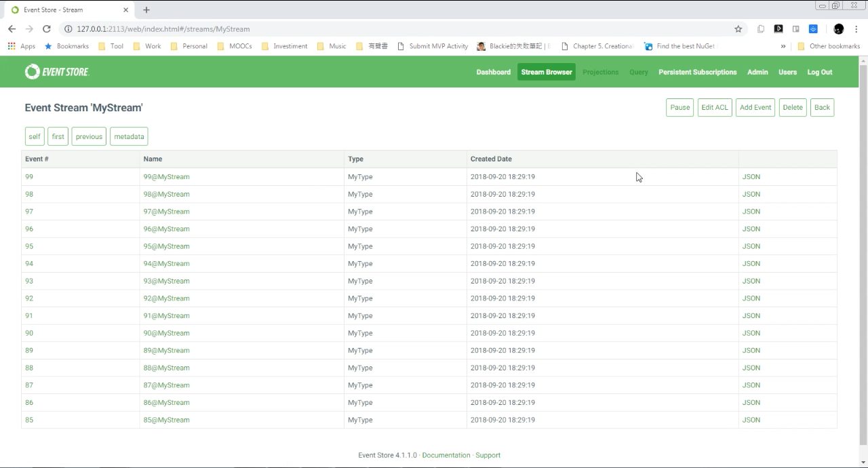The height and width of the screenshot is (468, 868).
Task: Open the Work bookmarks folder
Action: tap(147, 46)
